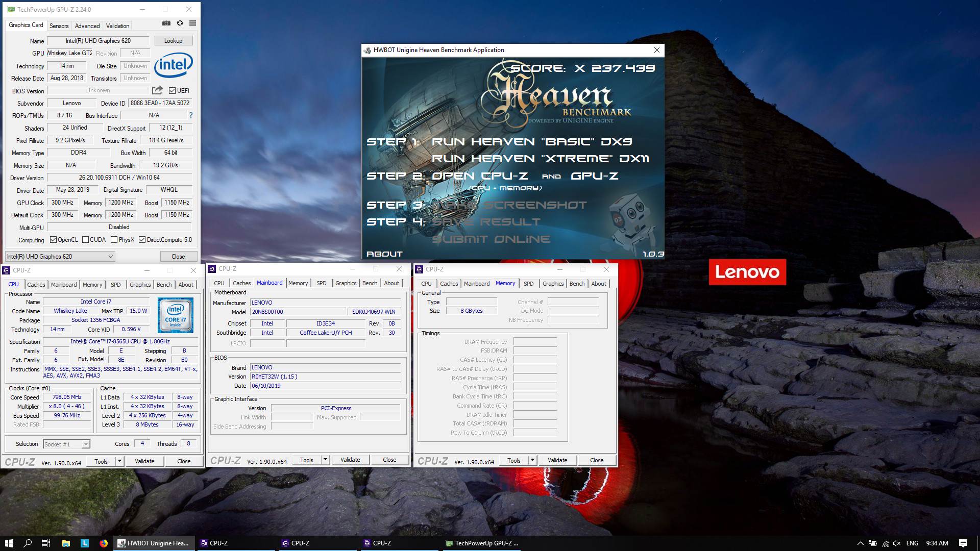Click the GPU-Z refresh icon

[180, 23]
